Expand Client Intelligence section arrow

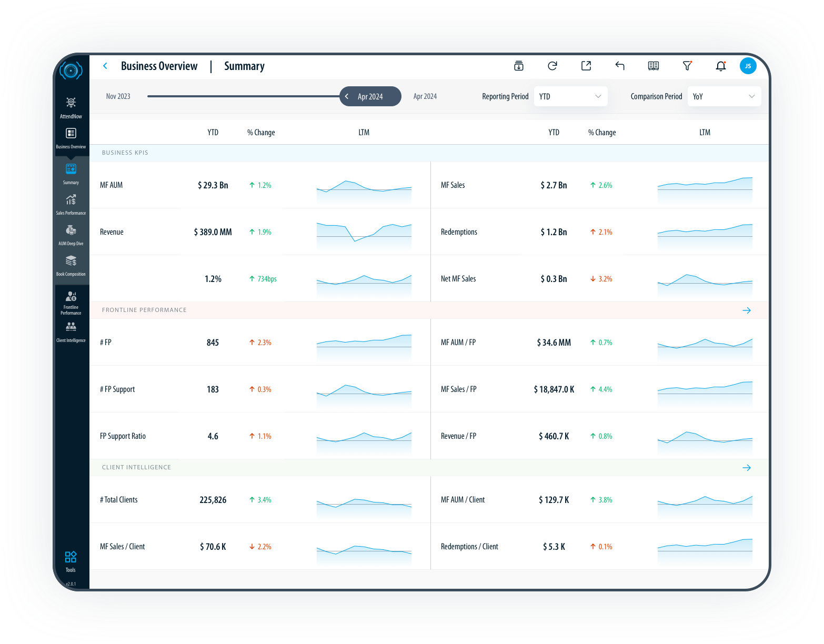(x=746, y=468)
